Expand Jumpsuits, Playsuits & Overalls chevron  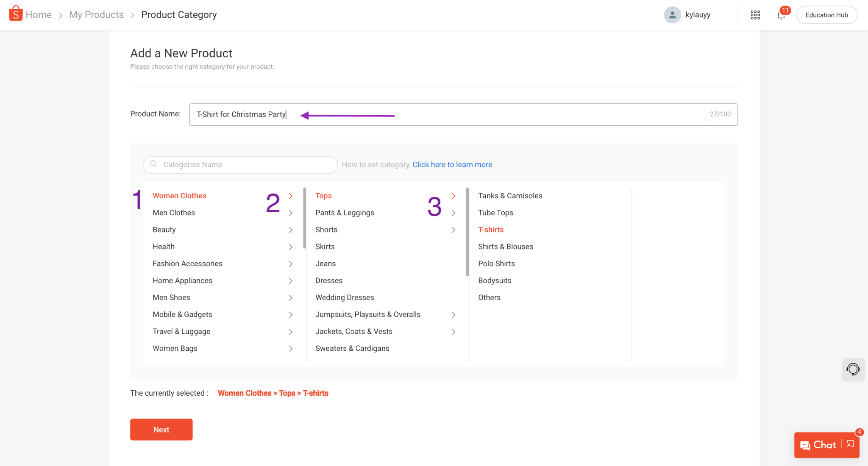(453, 314)
